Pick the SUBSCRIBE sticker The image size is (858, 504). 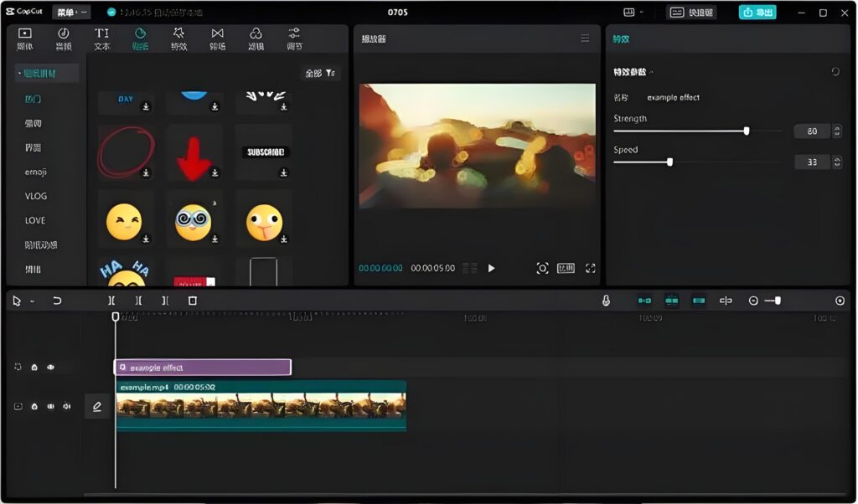coord(266,152)
